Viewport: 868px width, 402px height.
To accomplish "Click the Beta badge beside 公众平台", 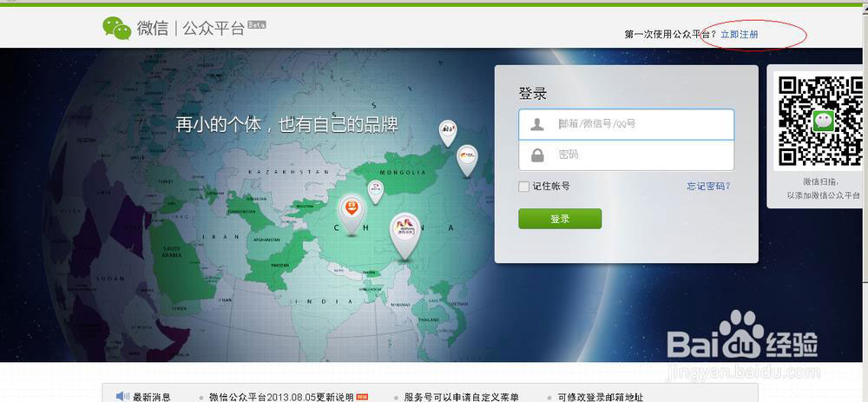I will coord(256,24).
